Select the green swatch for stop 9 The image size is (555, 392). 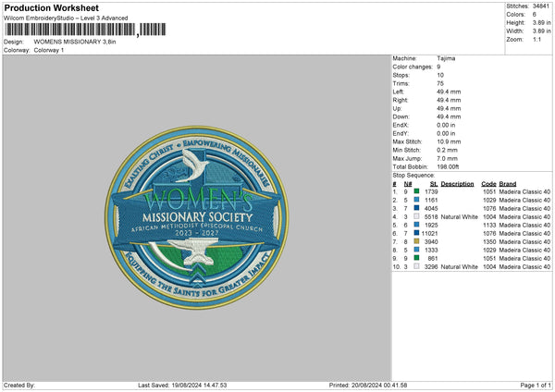[416, 258]
